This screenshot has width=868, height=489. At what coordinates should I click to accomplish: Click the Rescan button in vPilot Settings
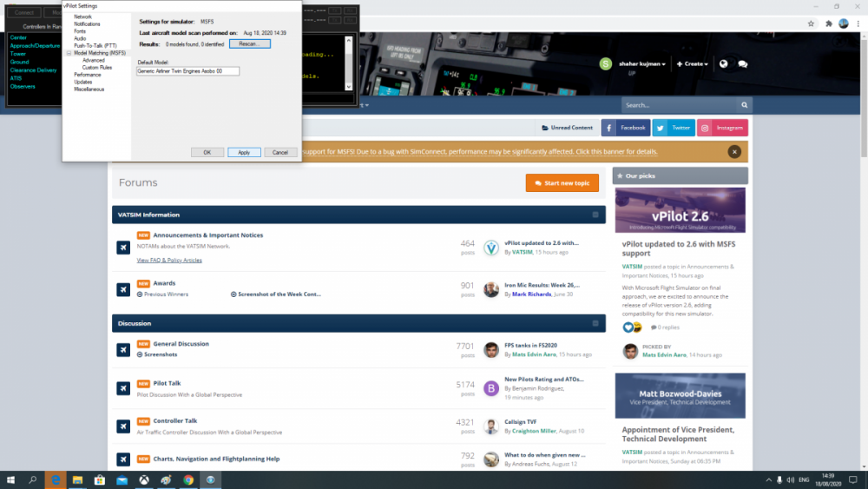click(250, 43)
